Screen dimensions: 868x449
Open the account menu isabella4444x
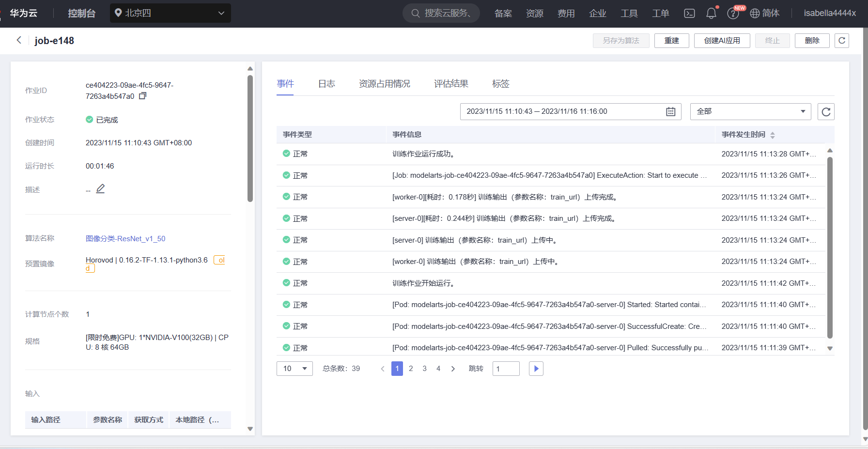(x=830, y=13)
